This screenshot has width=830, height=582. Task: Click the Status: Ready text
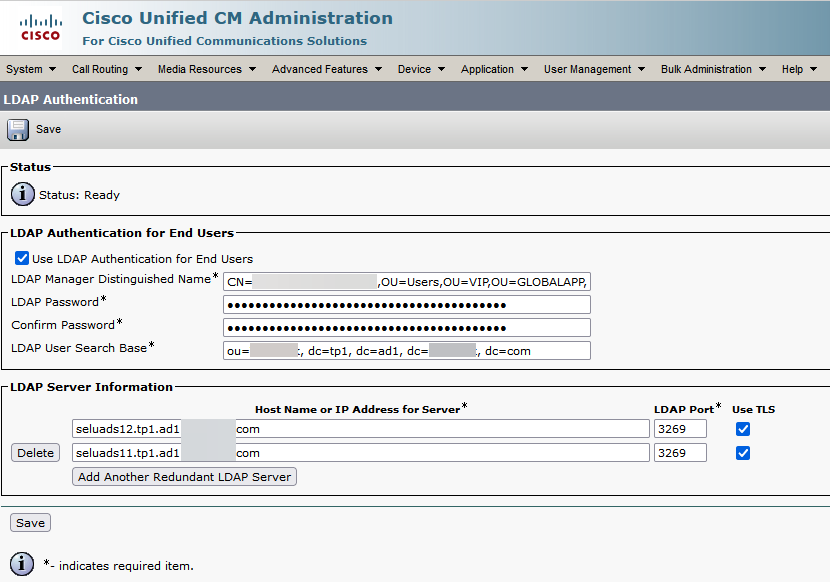79,195
